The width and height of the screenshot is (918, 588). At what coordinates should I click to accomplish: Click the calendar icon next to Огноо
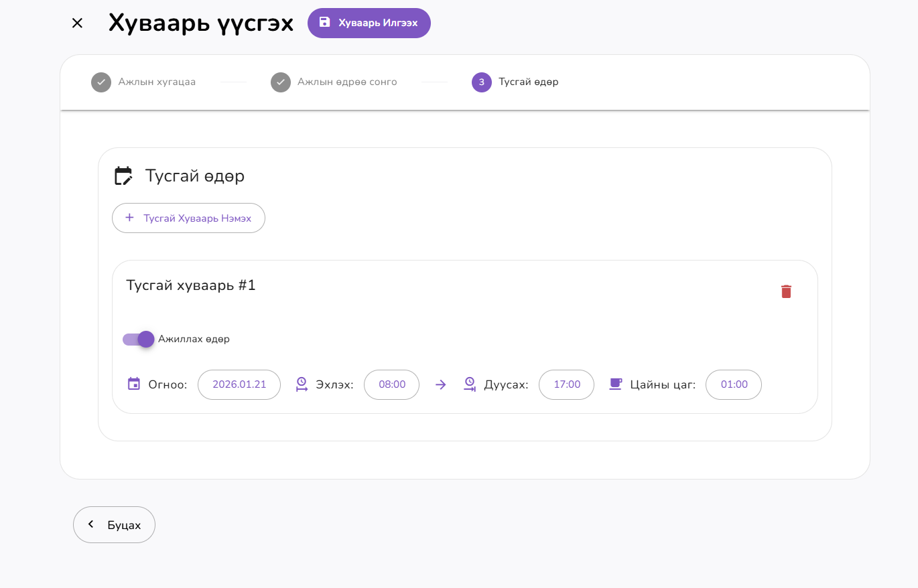point(133,384)
